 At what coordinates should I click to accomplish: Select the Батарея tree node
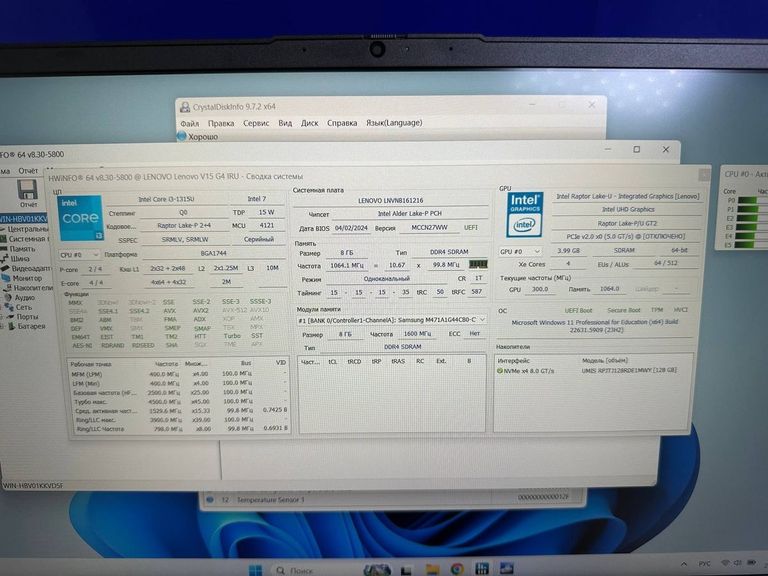point(27,326)
